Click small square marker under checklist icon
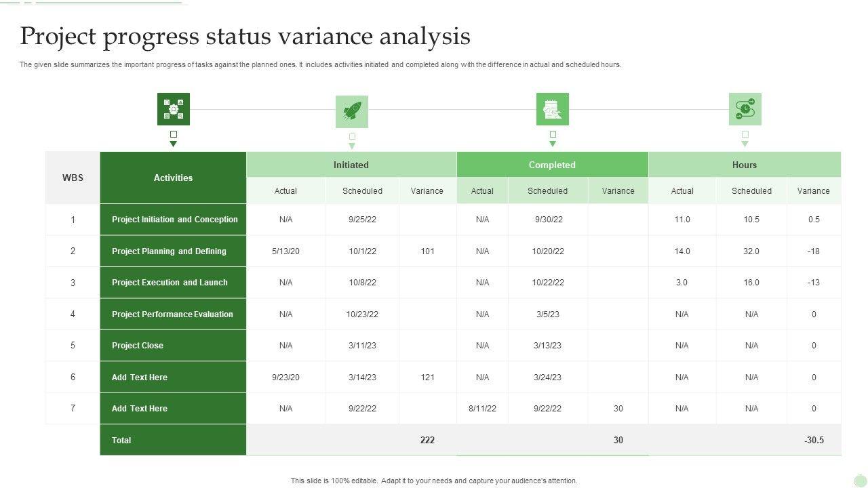 tap(553, 134)
